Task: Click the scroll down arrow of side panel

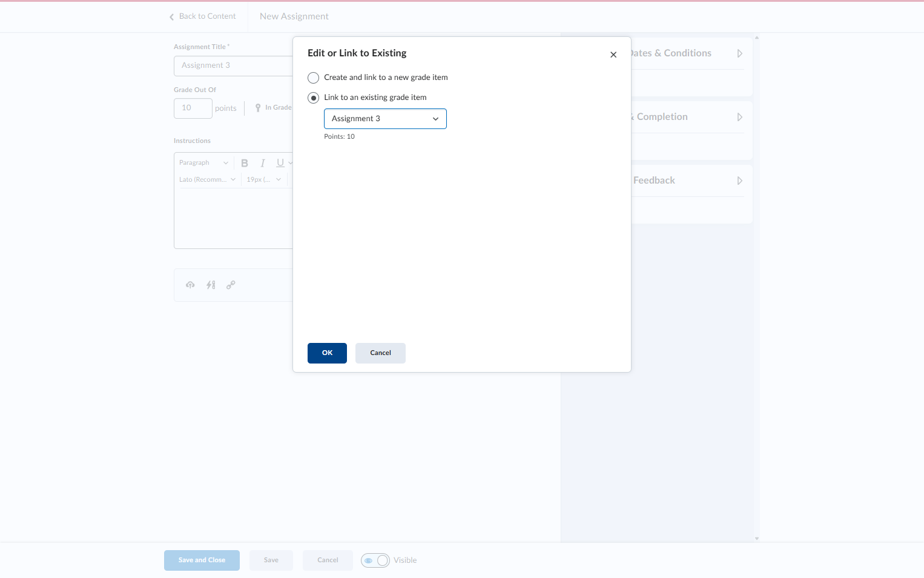Action: click(757, 539)
